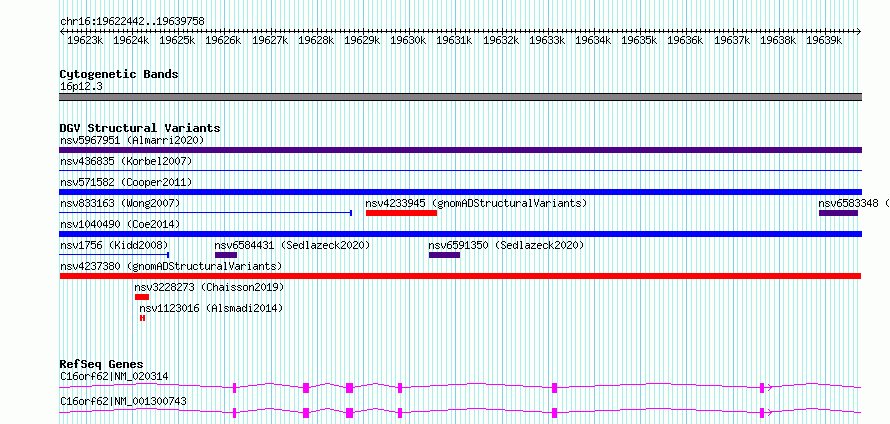890x424 pixels.
Task: Open the nsv6584431 (Sedlazeck2020) variant label
Action: click(x=292, y=245)
